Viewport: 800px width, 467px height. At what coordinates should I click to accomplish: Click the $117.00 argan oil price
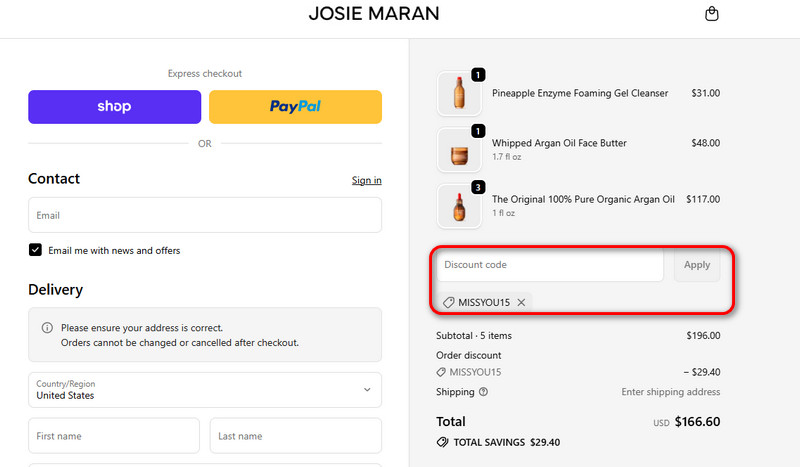[x=703, y=199]
